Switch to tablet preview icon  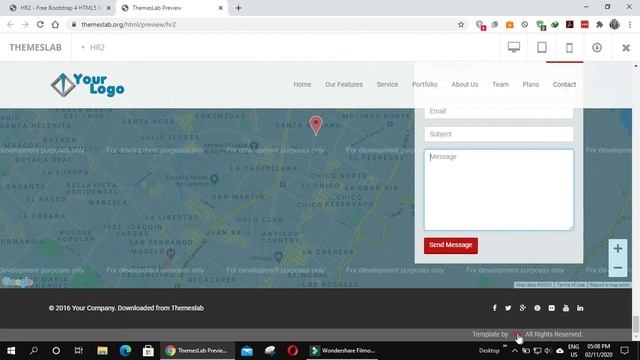click(x=542, y=47)
